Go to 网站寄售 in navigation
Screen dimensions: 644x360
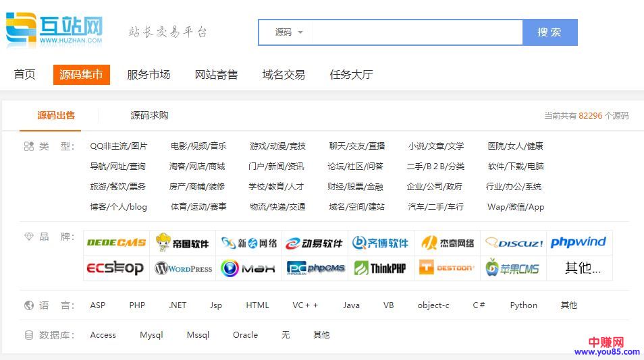click(216, 75)
